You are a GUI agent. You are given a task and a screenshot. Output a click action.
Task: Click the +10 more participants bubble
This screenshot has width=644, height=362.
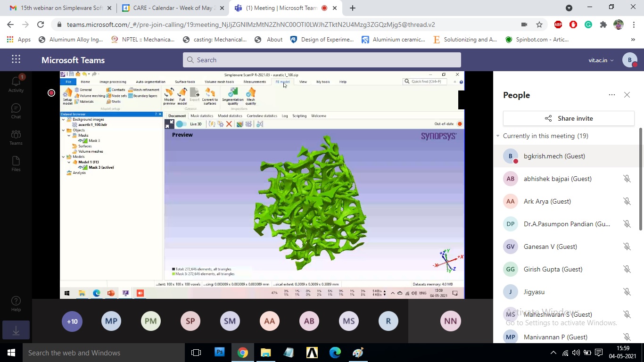coord(72,321)
